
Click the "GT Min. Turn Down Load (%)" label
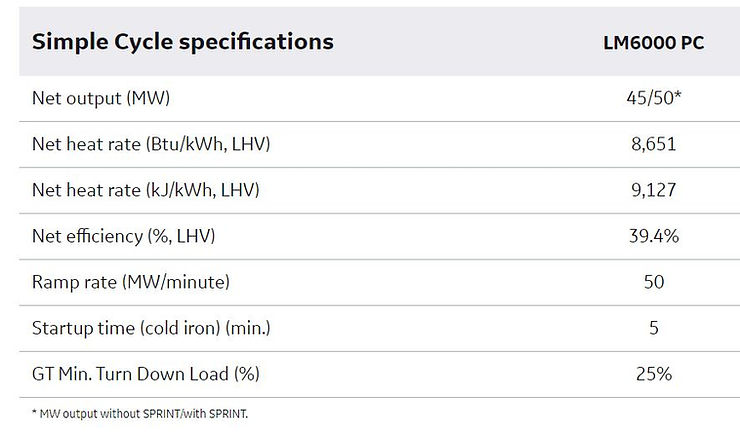tap(145, 374)
